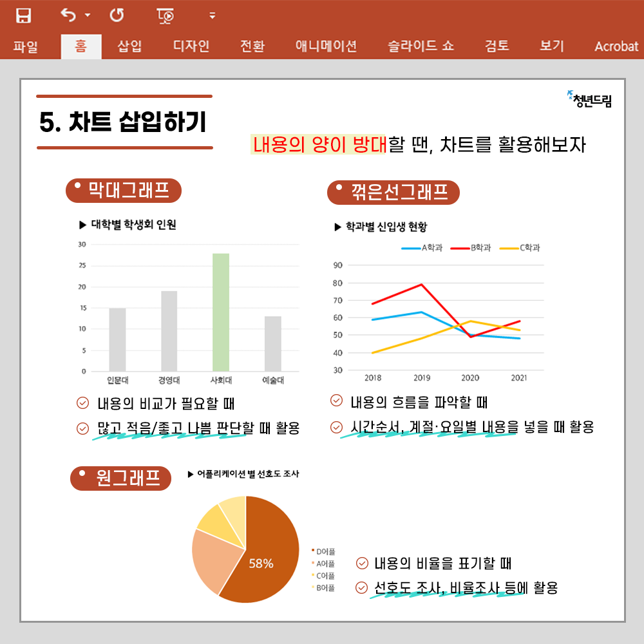Image resolution: width=644 pixels, height=644 pixels.
Task: Click the check icon beside 내용의 비율을 표기할 때
Action: click(x=362, y=563)
